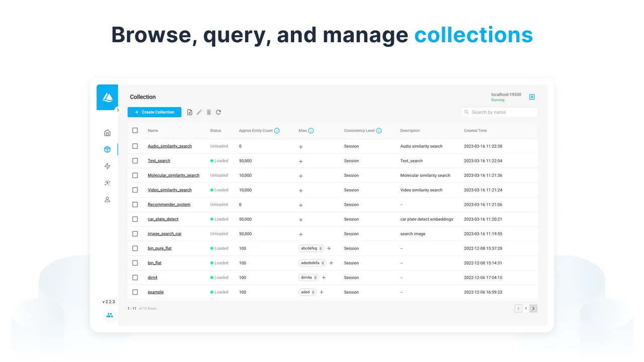Add alias for Text_search with plus

point(301,161)
